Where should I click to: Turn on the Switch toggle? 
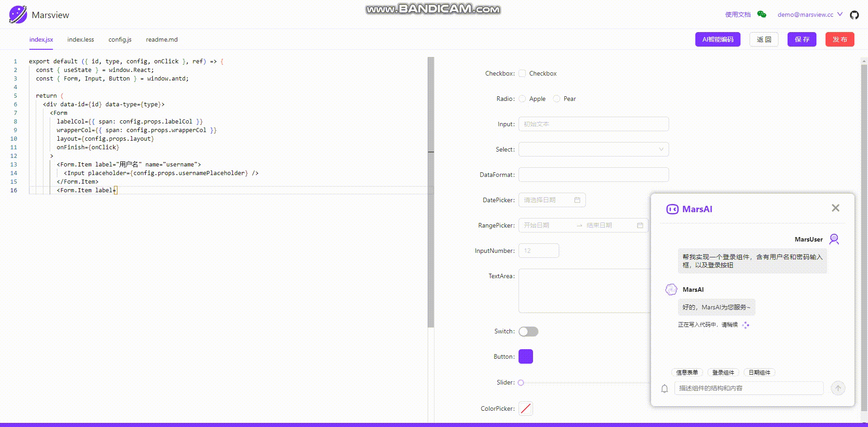pyautogui.click(x=528, y=332)
